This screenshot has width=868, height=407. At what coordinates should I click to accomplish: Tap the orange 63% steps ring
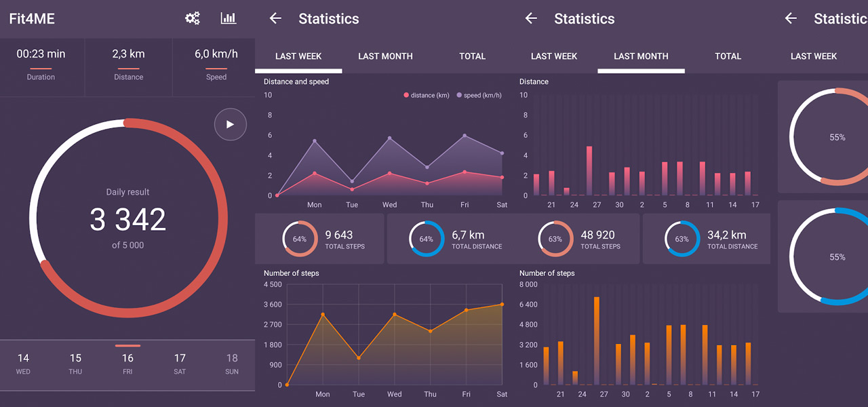point(555,239)
